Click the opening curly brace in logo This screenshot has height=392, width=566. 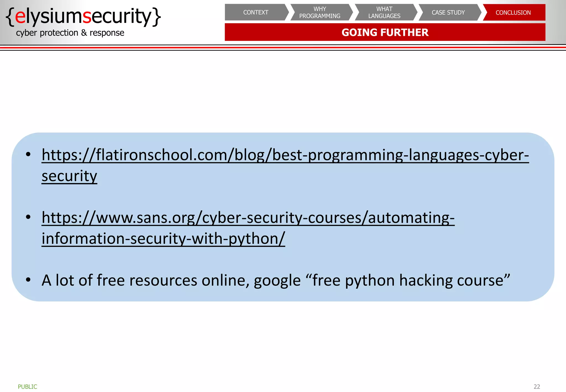10,17
